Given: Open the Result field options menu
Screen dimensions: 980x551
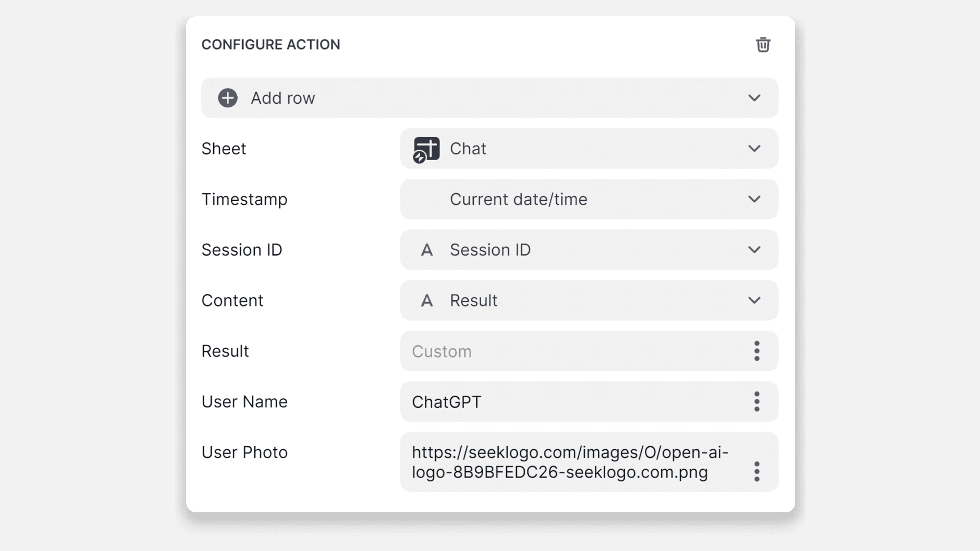Looking at the screenshot, I should 757,351.
